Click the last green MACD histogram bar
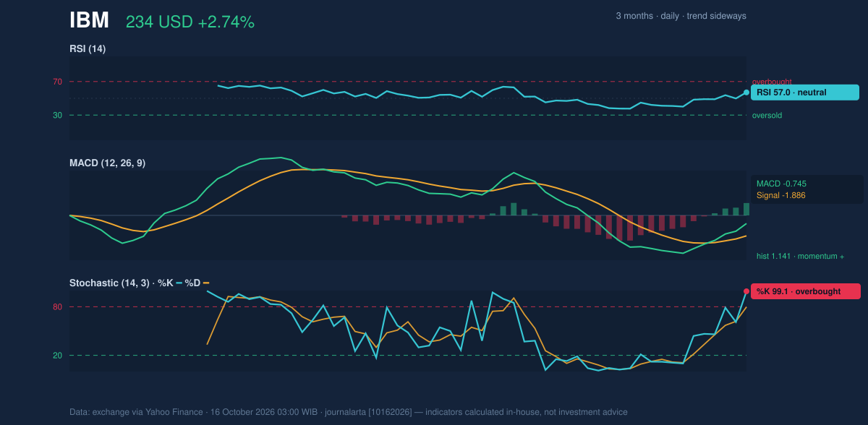Screen dimensions: 868x425 (x=746, y=209)
